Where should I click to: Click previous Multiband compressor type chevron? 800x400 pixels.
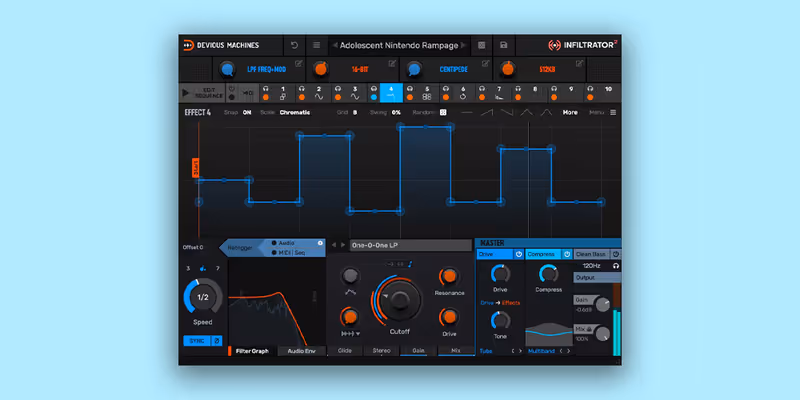pyautogui.click(x=561, y=351)
